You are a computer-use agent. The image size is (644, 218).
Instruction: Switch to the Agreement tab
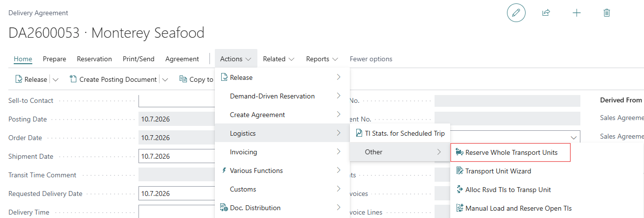(x=182, y=59)
